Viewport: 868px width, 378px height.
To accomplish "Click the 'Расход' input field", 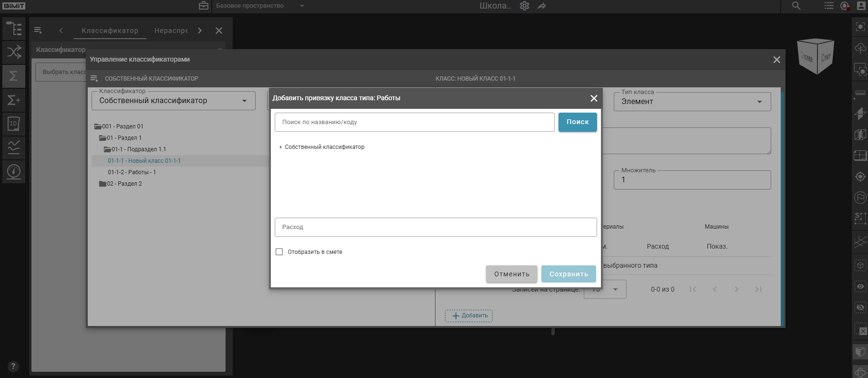I will 435,227.
